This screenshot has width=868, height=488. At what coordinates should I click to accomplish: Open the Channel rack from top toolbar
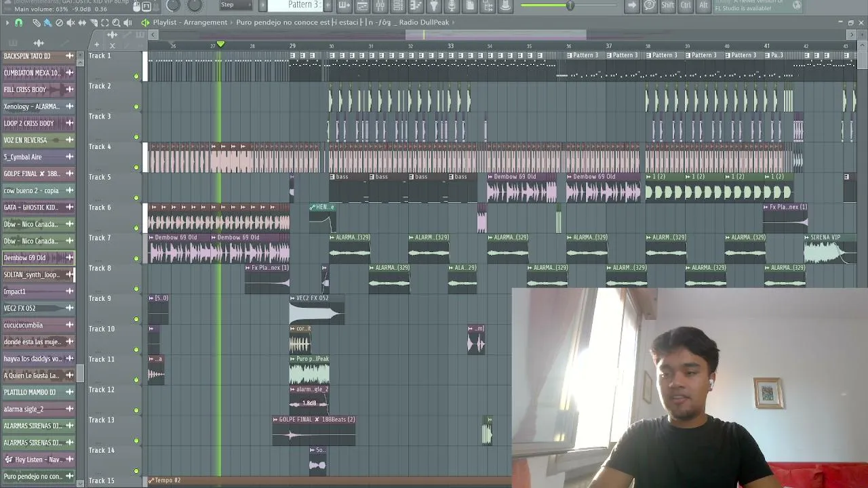[398, 5]
